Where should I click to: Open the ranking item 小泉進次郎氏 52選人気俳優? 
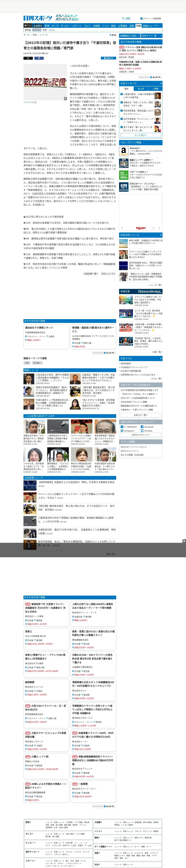pos(141,96)
